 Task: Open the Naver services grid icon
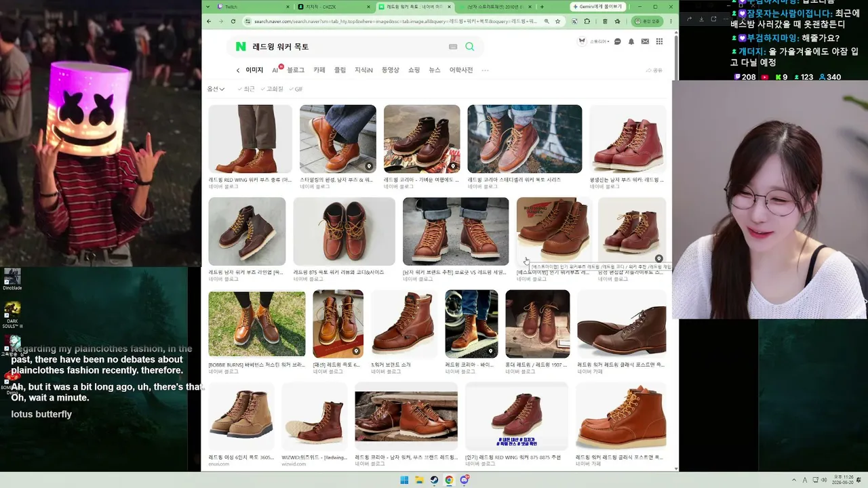[x=659, y=41]
